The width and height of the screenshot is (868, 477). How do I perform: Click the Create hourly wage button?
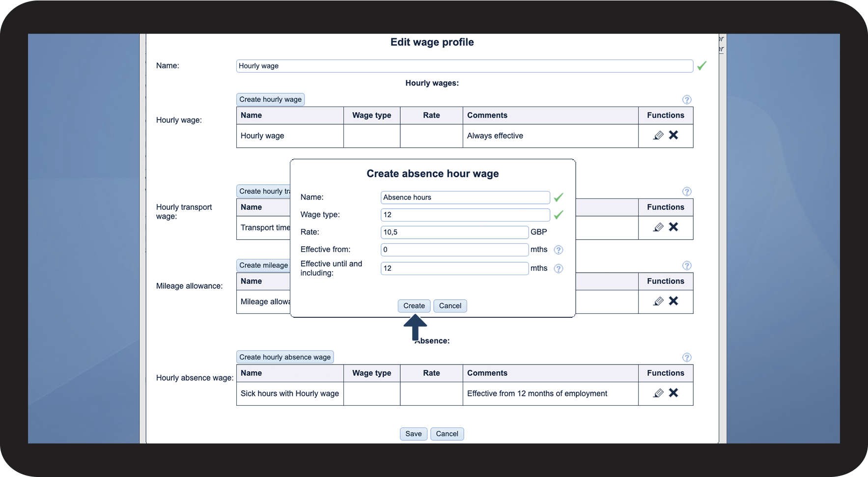coord(271,99)
